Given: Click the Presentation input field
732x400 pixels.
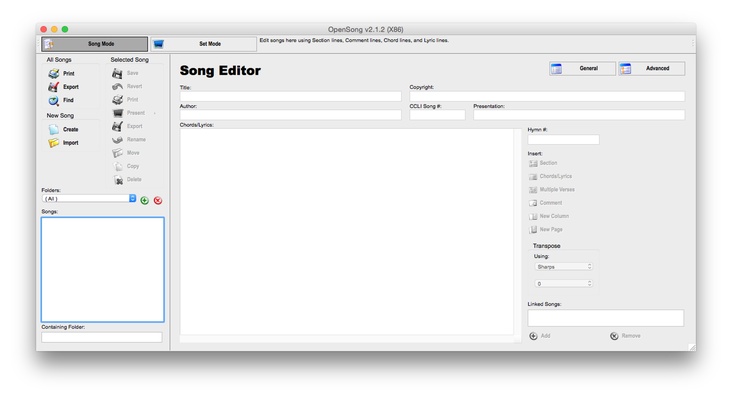Looking at the screenshot, I should [x=579, y=115].
